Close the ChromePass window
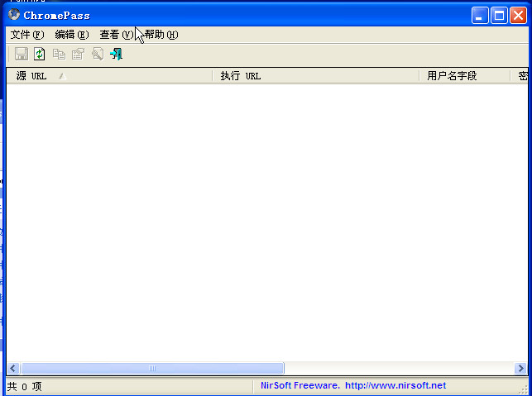The height and width of the screenshot is (396, 532). (519, 15)
